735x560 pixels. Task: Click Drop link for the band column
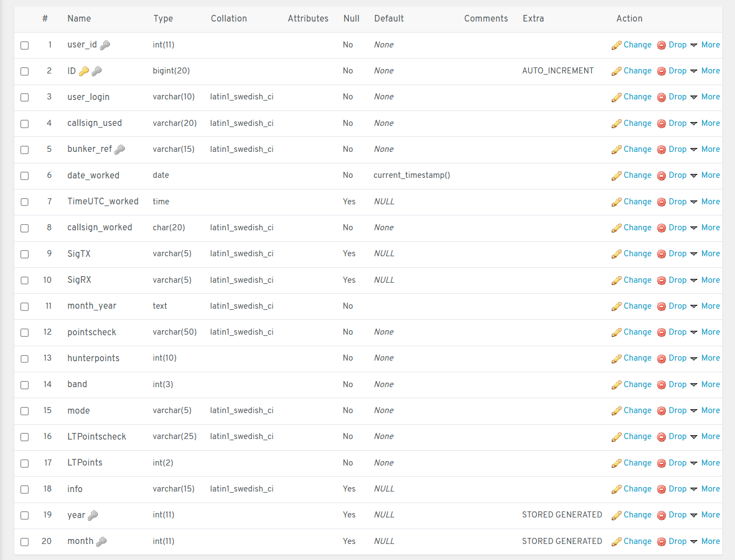coord(677,384)
